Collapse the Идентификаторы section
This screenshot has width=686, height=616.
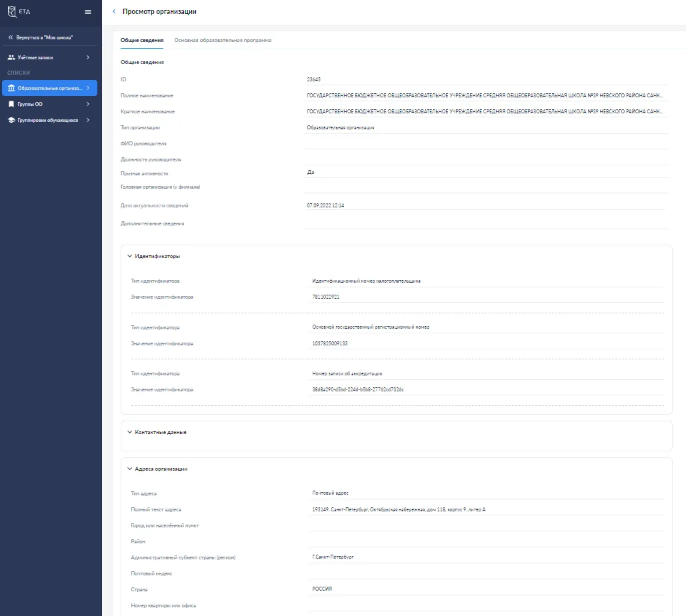point(129,256)
